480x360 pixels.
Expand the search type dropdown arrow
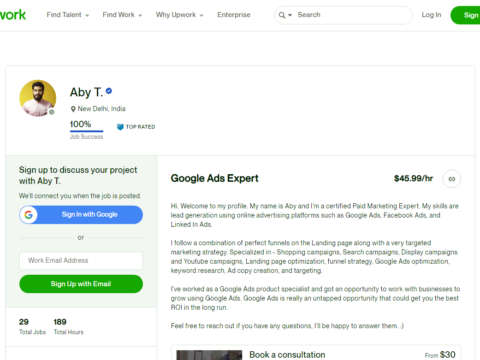[x=290, y=15]
